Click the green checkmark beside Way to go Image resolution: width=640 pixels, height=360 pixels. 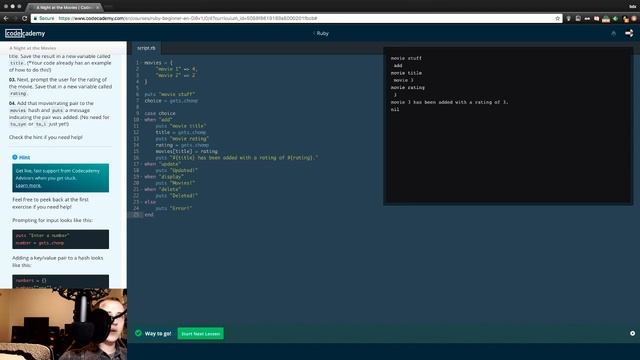[x=138, y=333]
